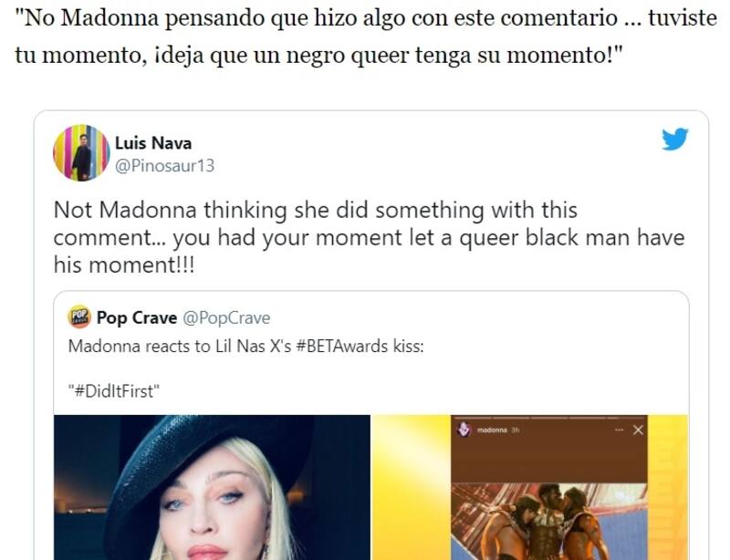The height and width of the screenshot is (560, 730).
Task: Click the @PopCrave handle
Action: pyautogui.click(x=226, y=317)
